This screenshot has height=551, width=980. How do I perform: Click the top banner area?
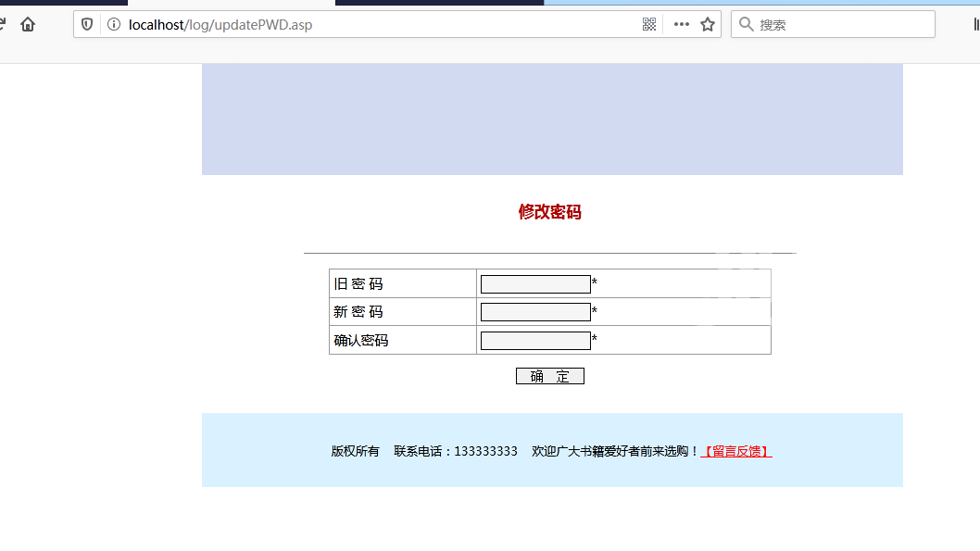point(552,119)
